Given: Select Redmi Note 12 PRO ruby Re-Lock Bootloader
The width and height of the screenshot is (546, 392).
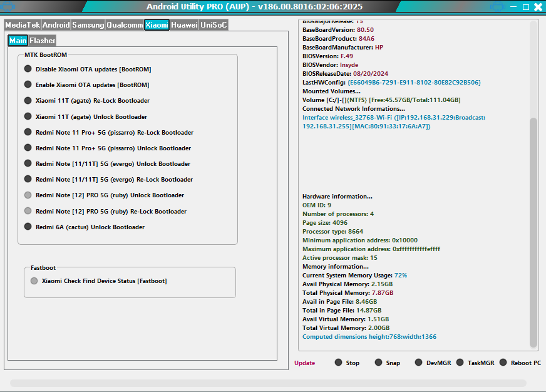Looking at the screenshot, I should click(106, 211).
